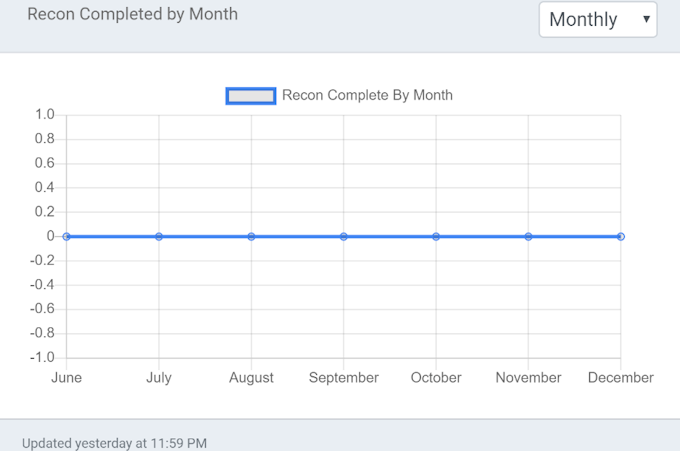Click the August x-axis label
Viewport: 680px width, 451px height.
251,378
